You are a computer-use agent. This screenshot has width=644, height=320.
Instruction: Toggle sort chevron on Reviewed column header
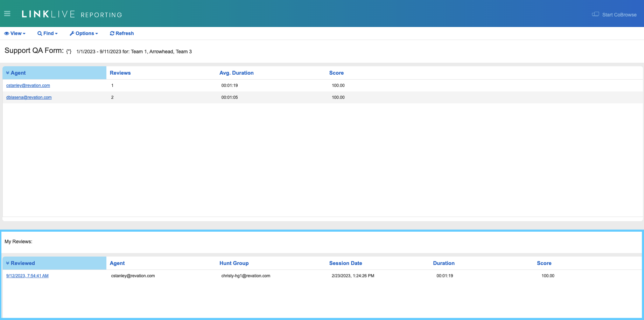[x=8, y=263]
